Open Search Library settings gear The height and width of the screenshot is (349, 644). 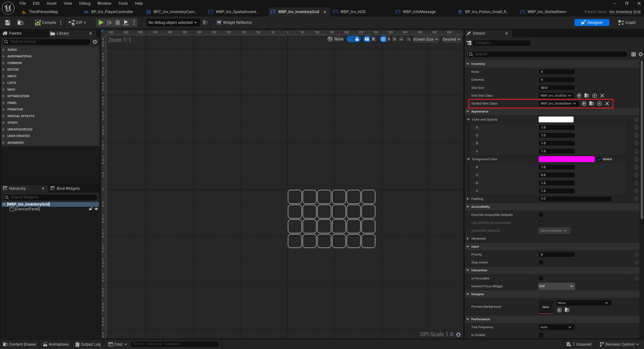pos(95,42)
